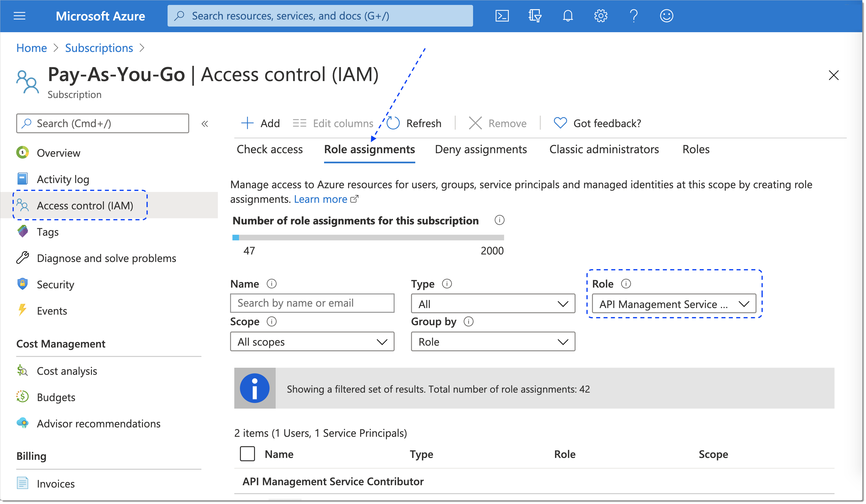Switch to Classic administrators tab
This screenshot has width=866, height=504.
[x=604, y=149]
